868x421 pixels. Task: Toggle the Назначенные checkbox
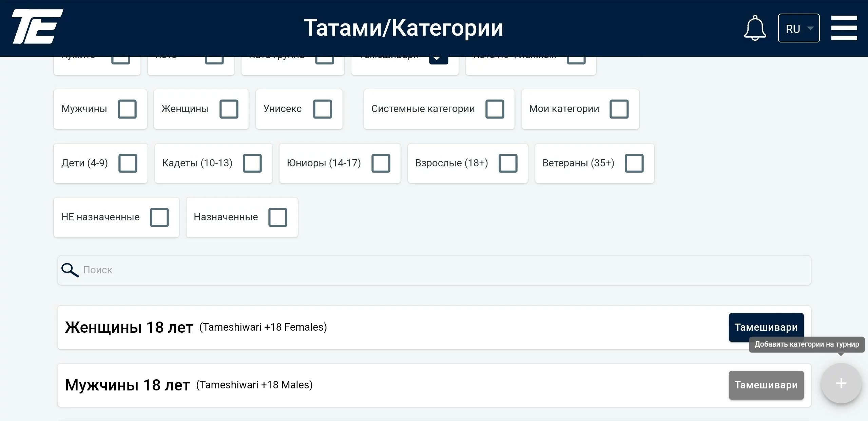(x=278, y=217)
